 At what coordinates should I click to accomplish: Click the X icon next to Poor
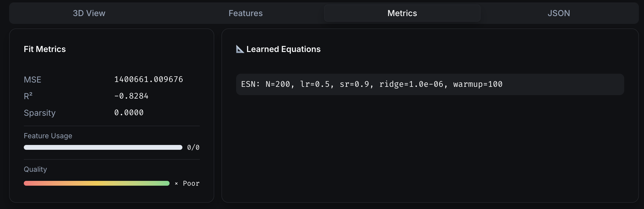(x=176, y=184)
